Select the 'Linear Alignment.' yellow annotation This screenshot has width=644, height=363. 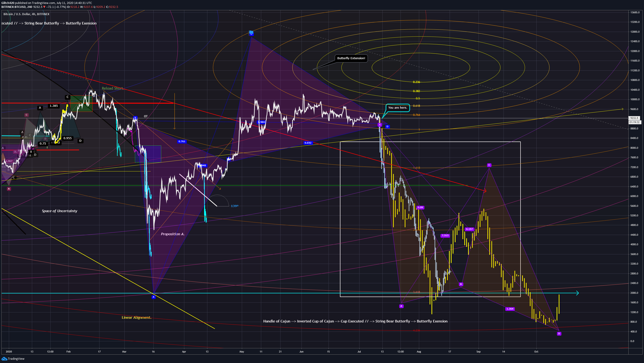tap(137, 318)
